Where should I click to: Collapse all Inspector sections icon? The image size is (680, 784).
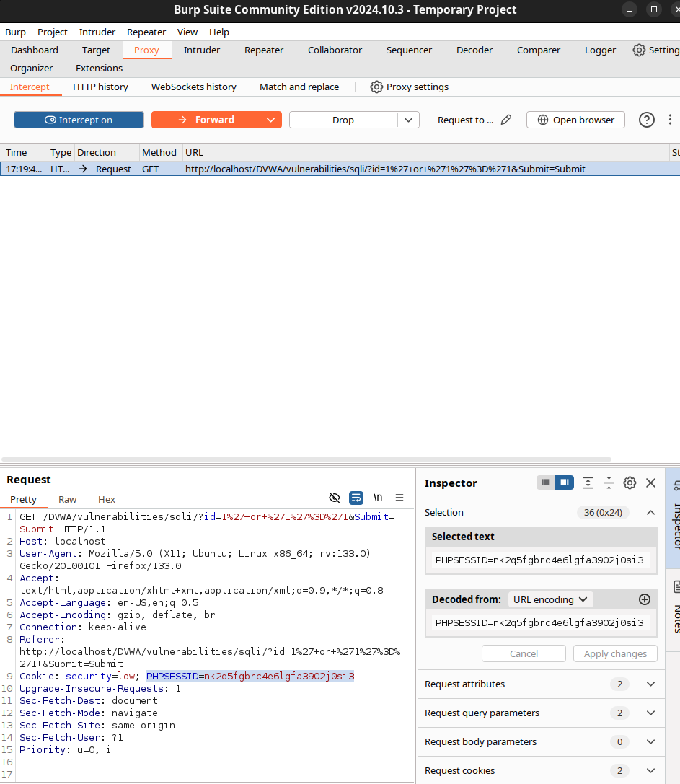[609, 483]
